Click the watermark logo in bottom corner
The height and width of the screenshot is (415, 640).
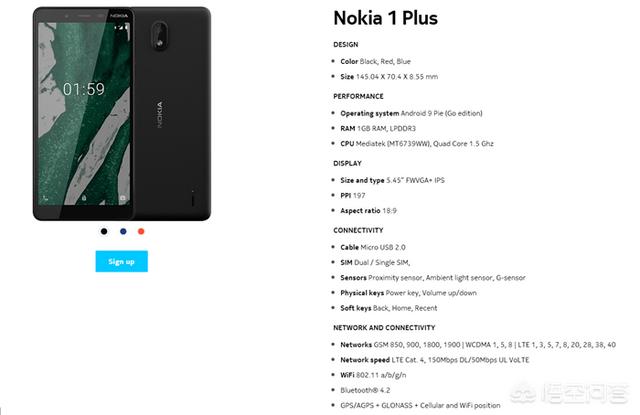click(x=569, y=393)
